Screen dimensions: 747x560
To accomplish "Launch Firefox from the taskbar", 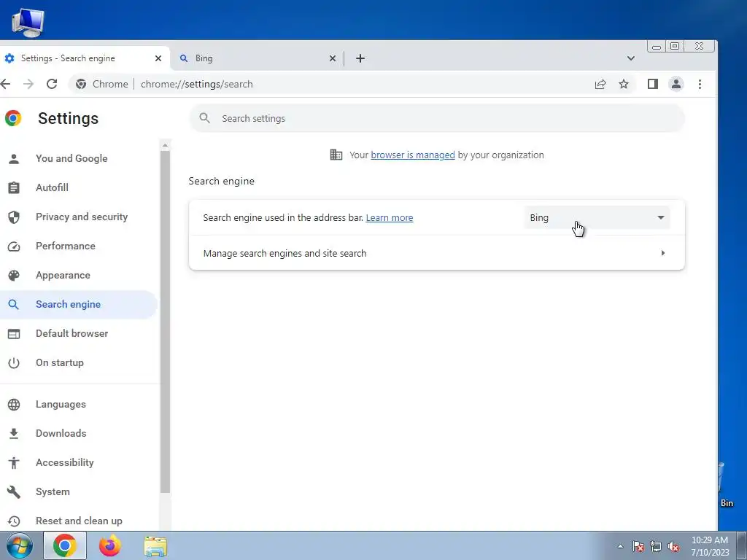I will pyautogui.click(x=110, y=545).
